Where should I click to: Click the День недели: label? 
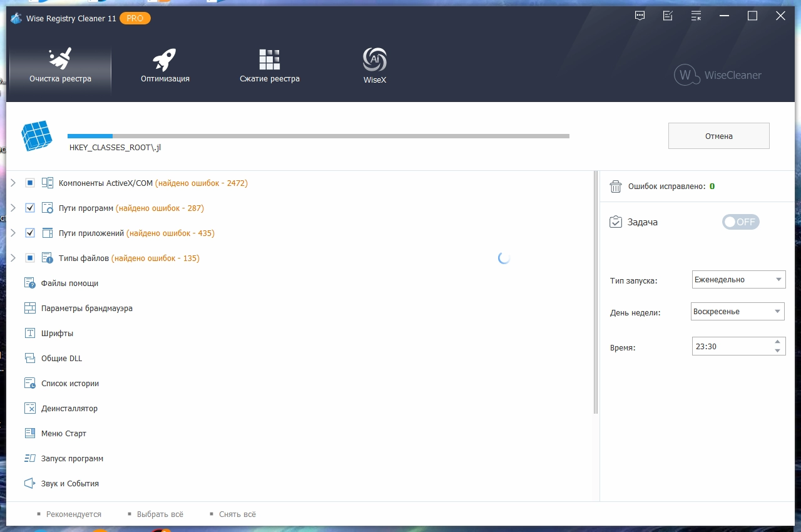tap(635, 313)
